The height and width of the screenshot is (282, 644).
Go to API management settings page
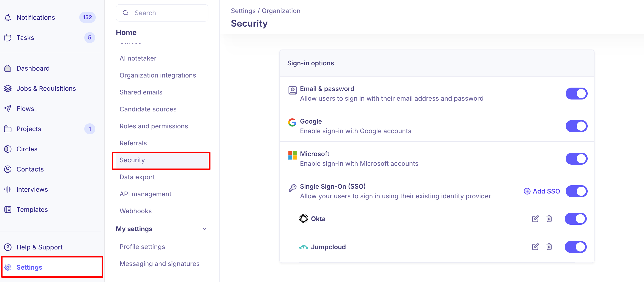(x=145, y=194)
